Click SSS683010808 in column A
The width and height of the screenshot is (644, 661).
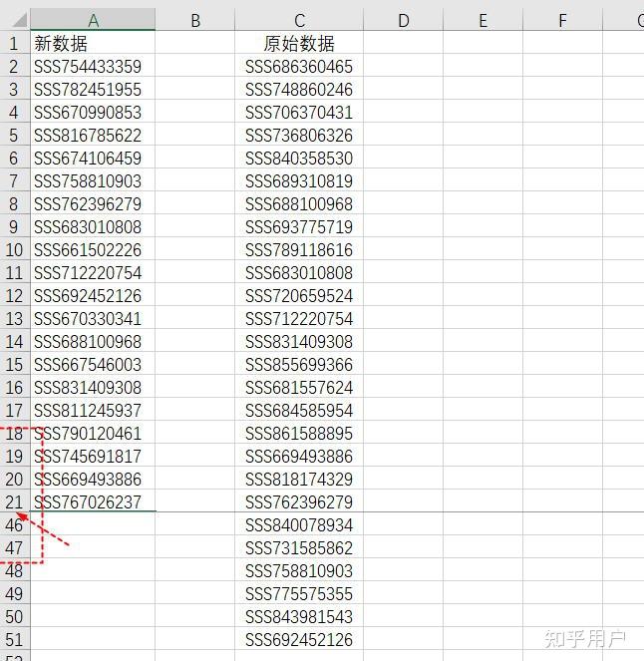[x=93, y=226]
